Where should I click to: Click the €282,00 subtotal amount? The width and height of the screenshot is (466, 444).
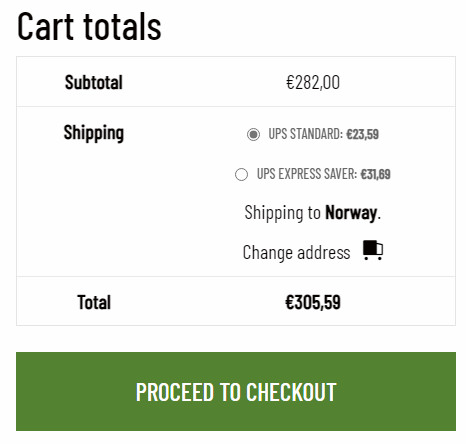tap(313, 82)
